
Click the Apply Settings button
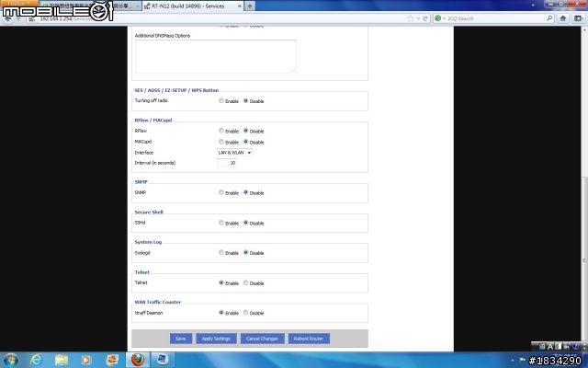click(216, 339)
